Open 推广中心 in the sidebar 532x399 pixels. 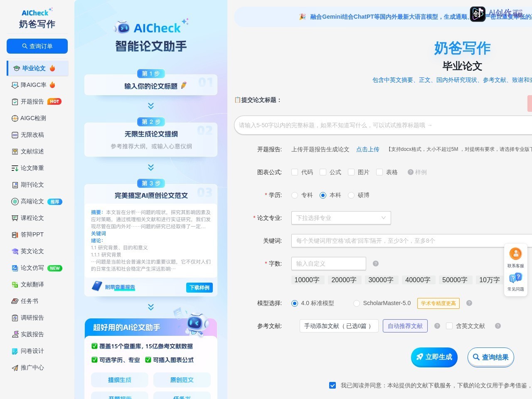[37, 367]
